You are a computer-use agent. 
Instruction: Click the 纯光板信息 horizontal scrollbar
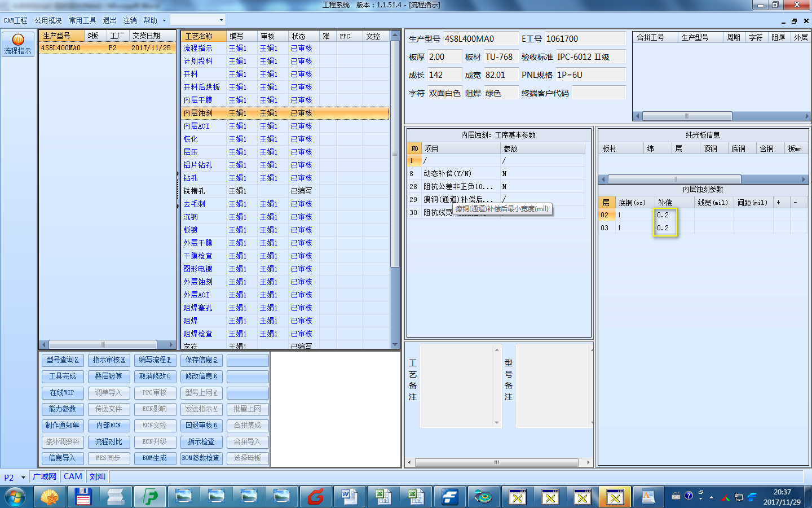tap(703, 179)
